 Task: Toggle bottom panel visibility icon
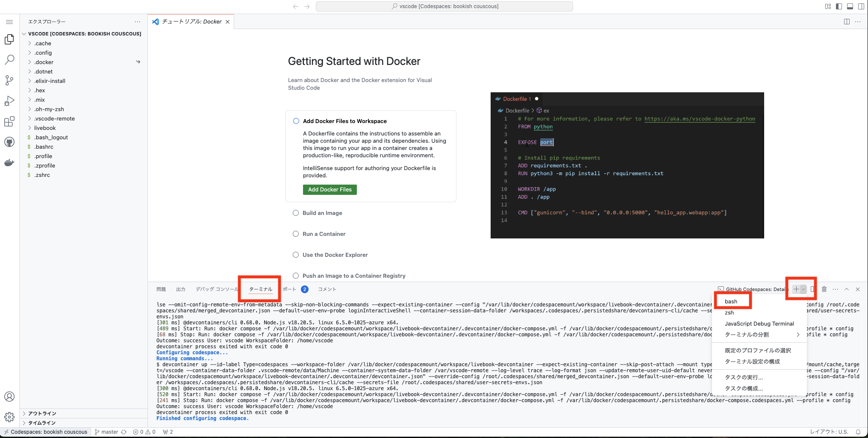tap(850, 6)
